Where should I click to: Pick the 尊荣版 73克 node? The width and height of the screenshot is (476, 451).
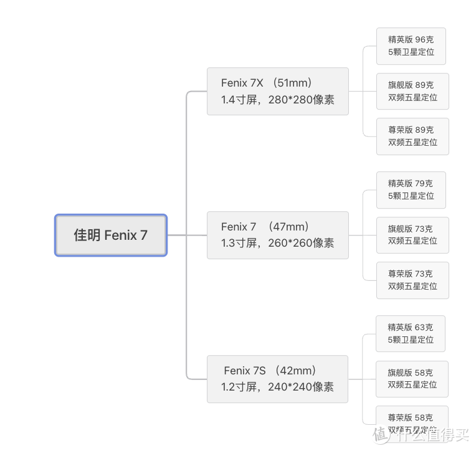coord(412,280)
